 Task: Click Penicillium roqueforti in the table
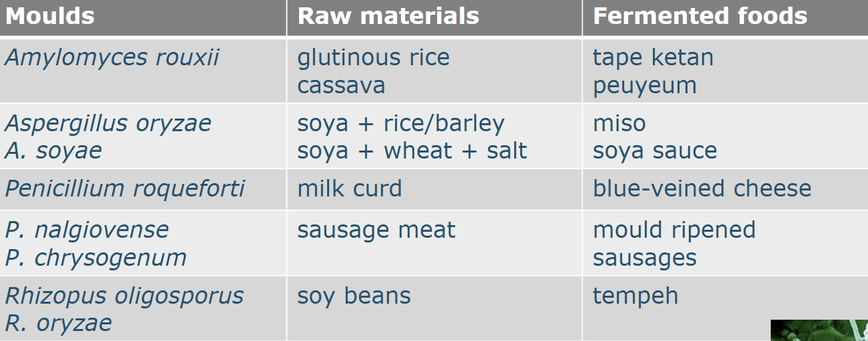[x=125, y=188]
